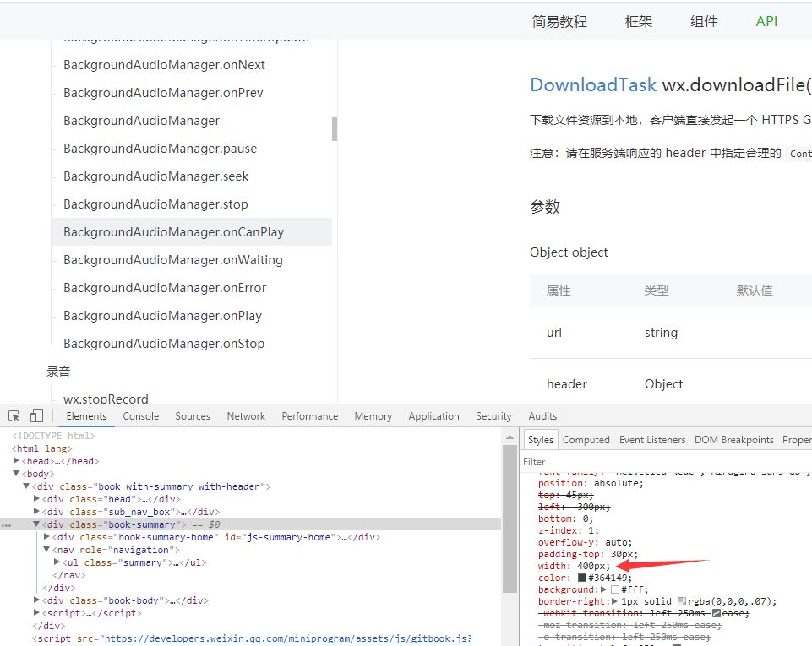Screen dimensions: 812x646
Task: Expand the sub_nav_box div node
Action: (x=36, y=512)
